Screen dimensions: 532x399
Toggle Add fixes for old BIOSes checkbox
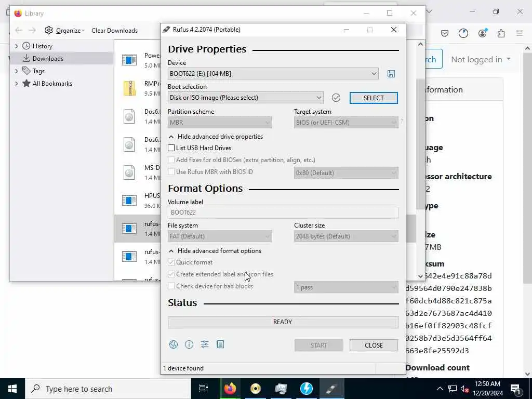pos(171,160)
